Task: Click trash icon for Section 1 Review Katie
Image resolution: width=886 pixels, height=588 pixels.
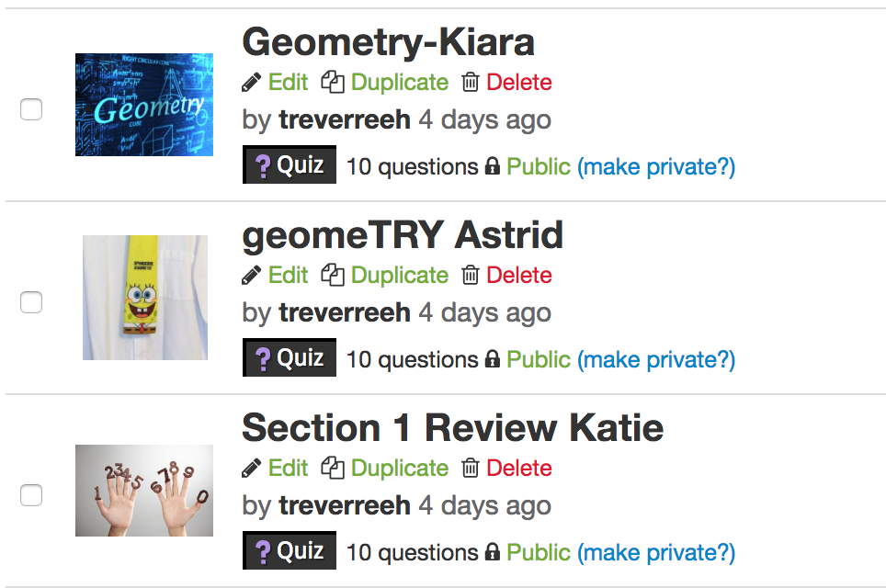Action: (x=471, y=469)
